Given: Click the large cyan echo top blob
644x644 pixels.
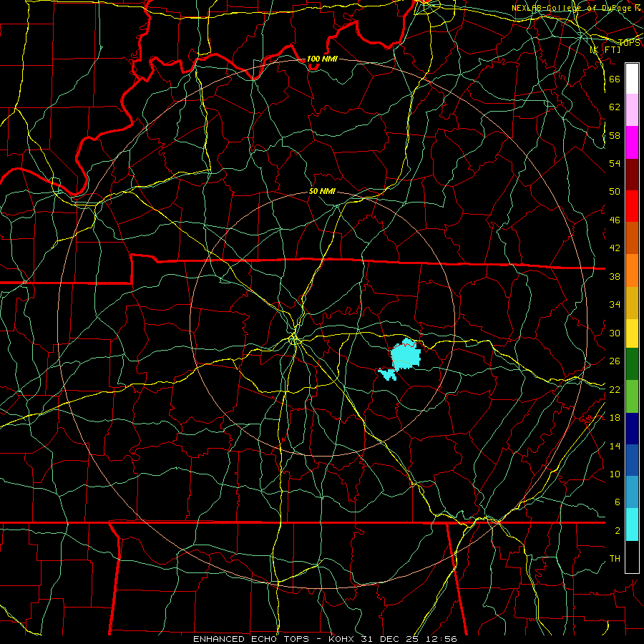Looking at the screenshot, I should 406,354.
